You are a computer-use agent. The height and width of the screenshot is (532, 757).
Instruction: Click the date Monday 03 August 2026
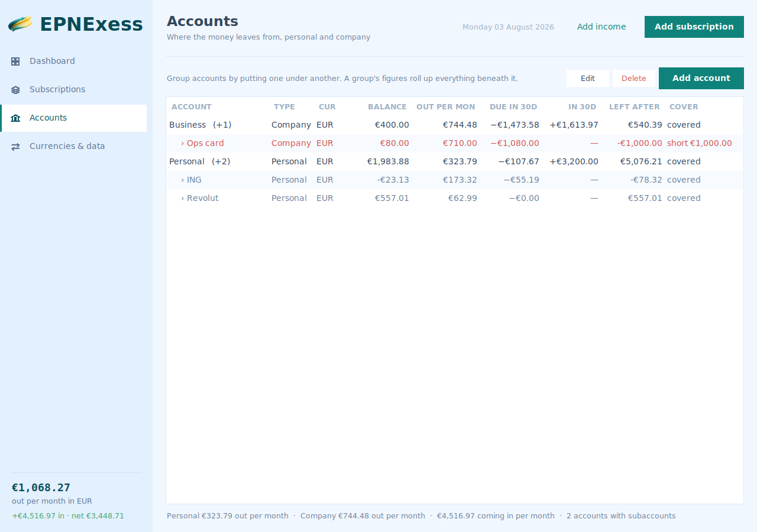point(509,27)
